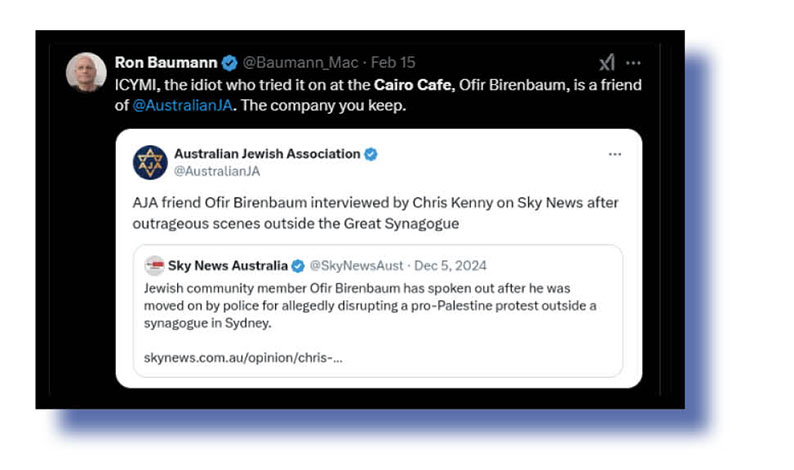
Task: Open the Sky News Australia account name
Action: (x=227, y=265)
